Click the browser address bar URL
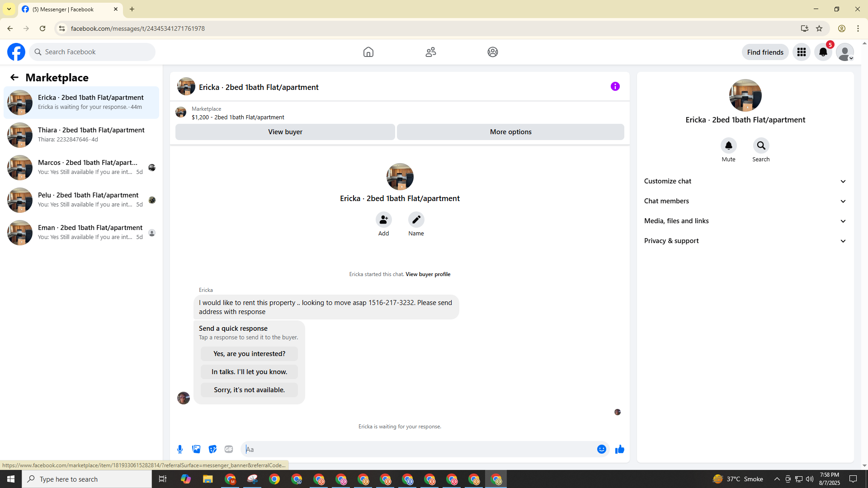The width and height of the screenshot is (868, 488). pyautogui.click(x=138, y=28)
